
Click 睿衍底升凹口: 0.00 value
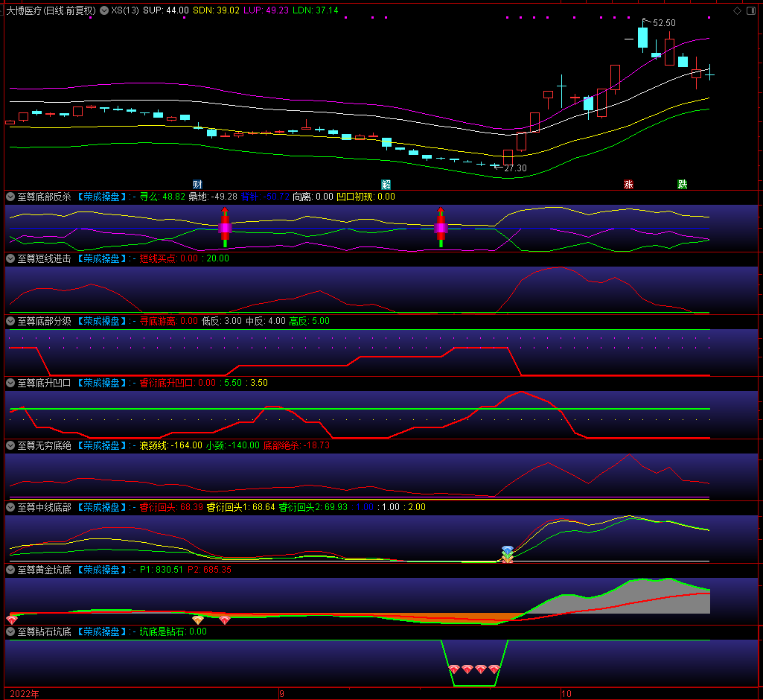[x=178, y=383]
